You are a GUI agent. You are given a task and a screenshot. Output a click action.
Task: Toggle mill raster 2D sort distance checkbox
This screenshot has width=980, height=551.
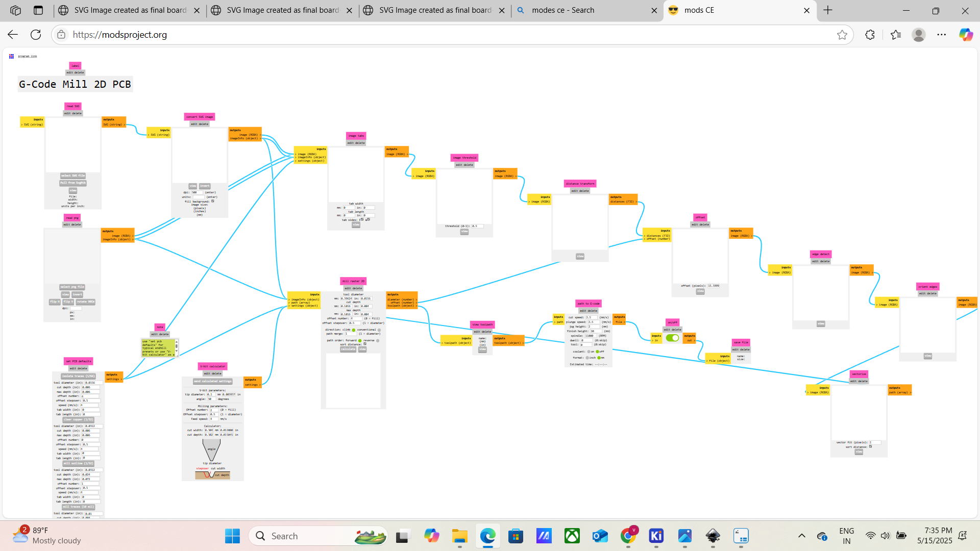coord(364,344)
